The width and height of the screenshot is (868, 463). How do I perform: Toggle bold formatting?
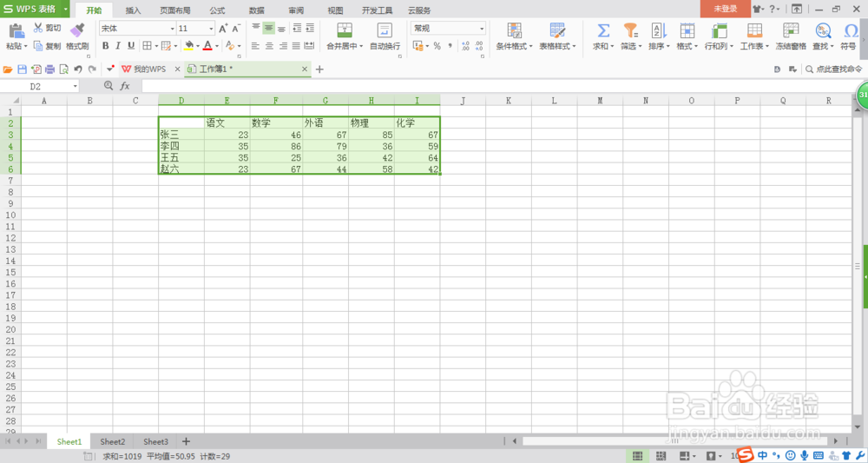tap(105, 46)
